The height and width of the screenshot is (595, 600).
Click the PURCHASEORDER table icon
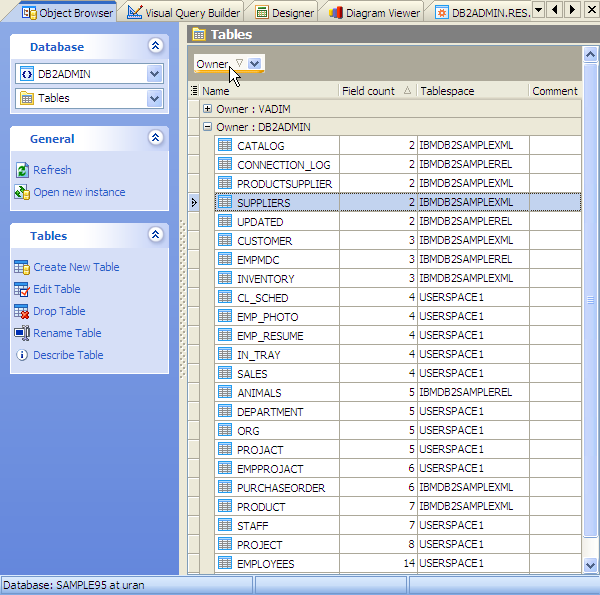[x=225, y=487]
